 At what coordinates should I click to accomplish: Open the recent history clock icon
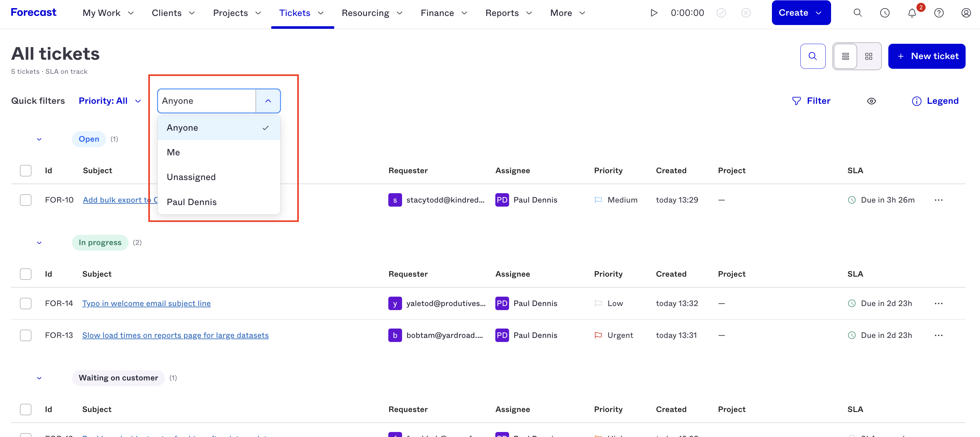(x=885, y=13)
